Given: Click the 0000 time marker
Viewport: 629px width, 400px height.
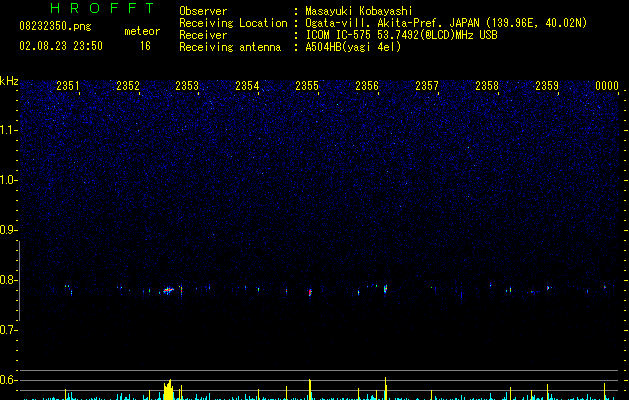Looking at the screenshot, I should tap(607, 86).
